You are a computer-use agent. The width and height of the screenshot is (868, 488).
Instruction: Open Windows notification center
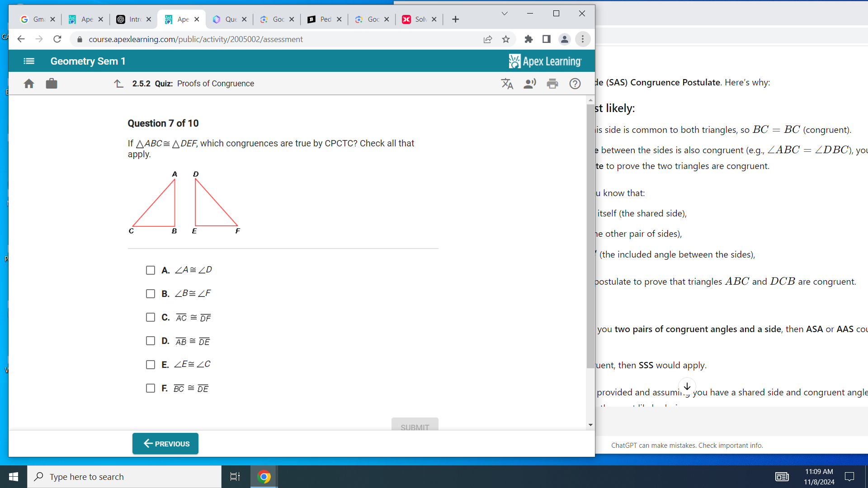click(x=849, y=477)
